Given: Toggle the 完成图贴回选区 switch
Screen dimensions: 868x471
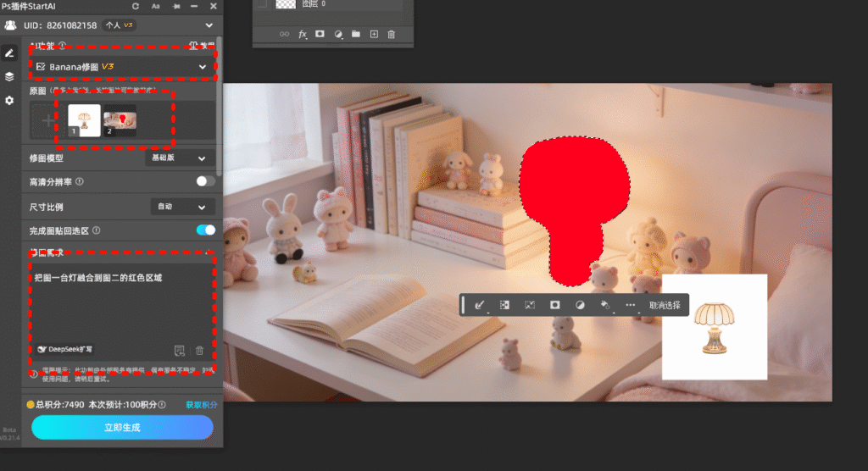Looking at the screenshot, I should click(205, 230).
